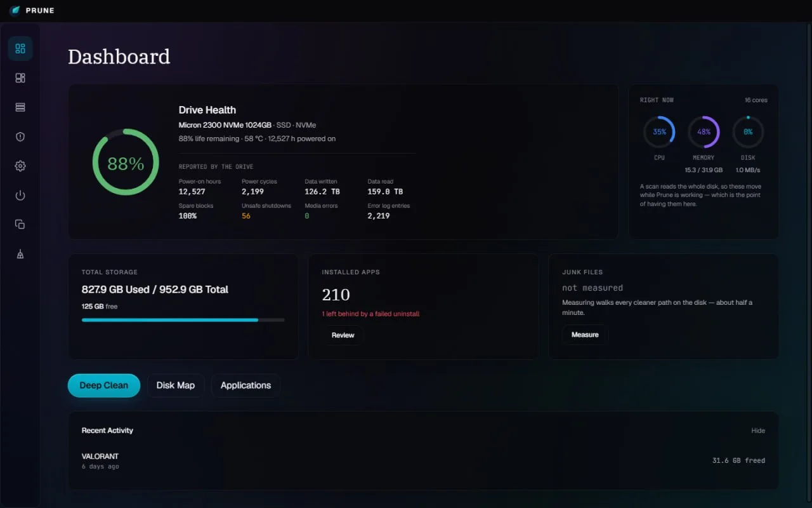
Task: Select the stacked rows sidebar icon
Action: point(20,107)
